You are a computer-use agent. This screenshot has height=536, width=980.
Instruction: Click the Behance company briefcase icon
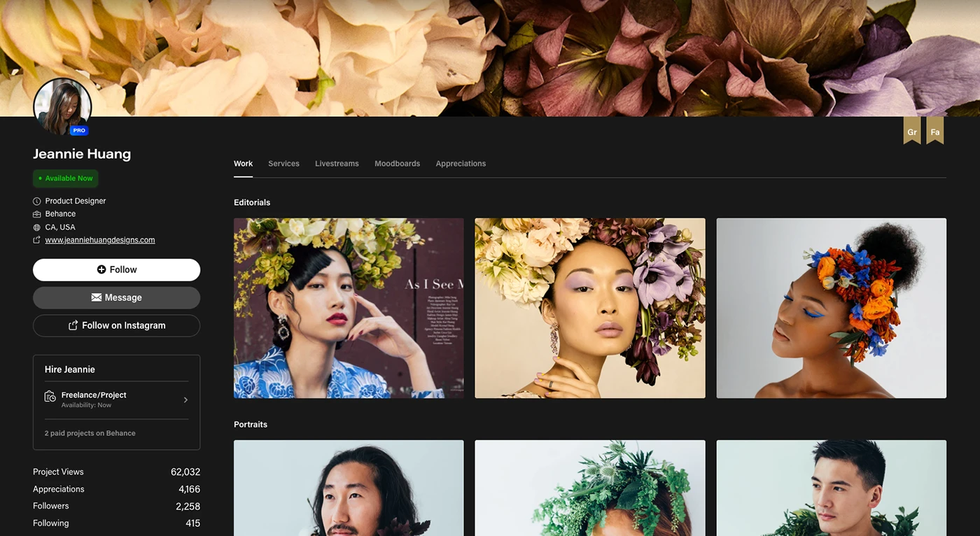point(37,214)
